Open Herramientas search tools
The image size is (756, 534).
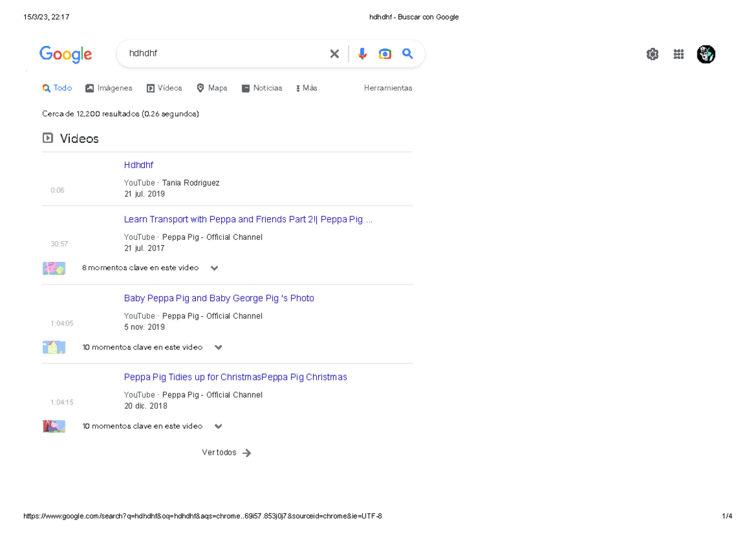point(387,88)
